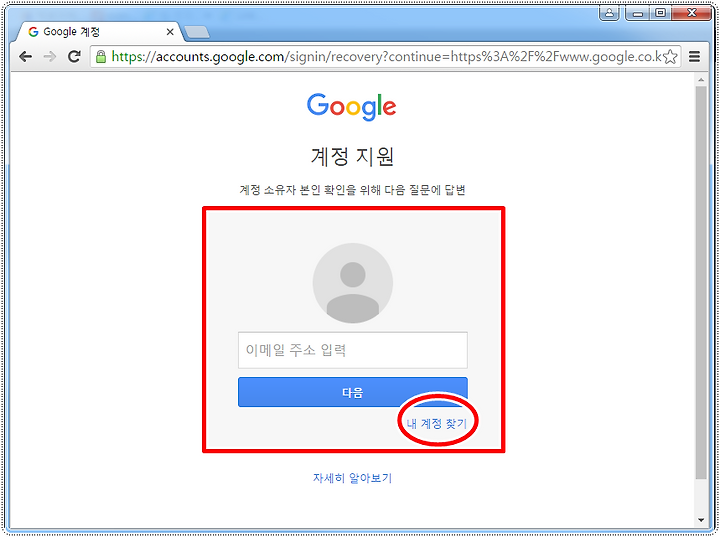Close the Google 계정 tab
This screenshot has height=537, width=720.
click(170, 32)
